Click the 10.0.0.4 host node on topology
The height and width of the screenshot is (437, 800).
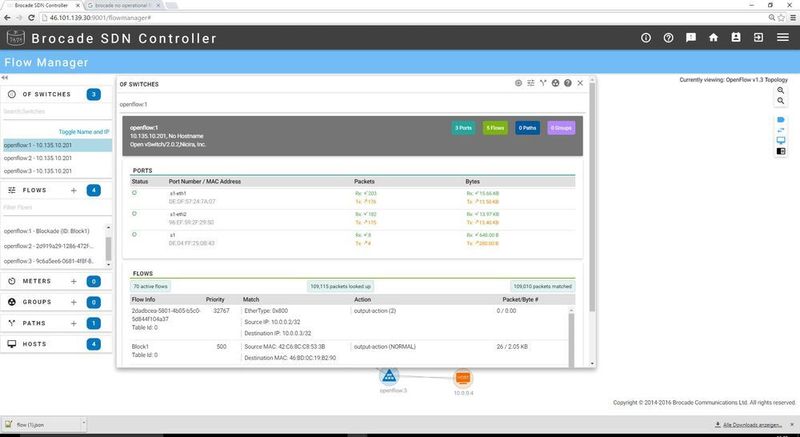click(463, 378)
